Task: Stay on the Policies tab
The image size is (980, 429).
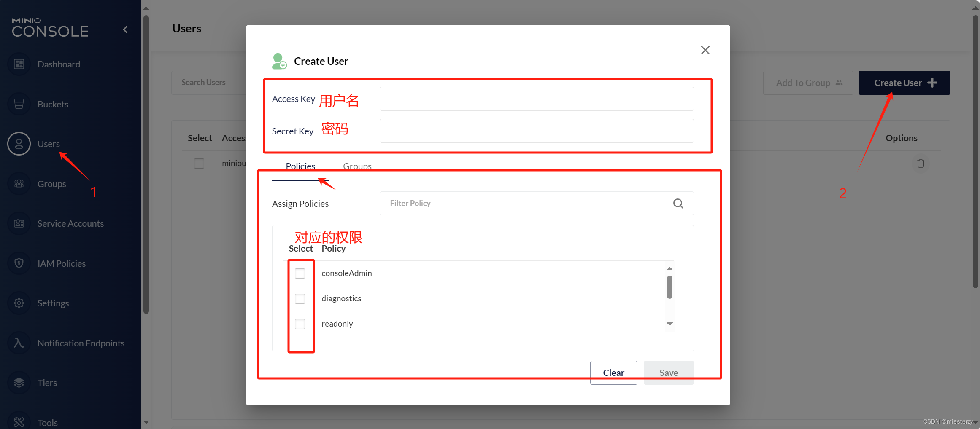Action: click(300, 166)
